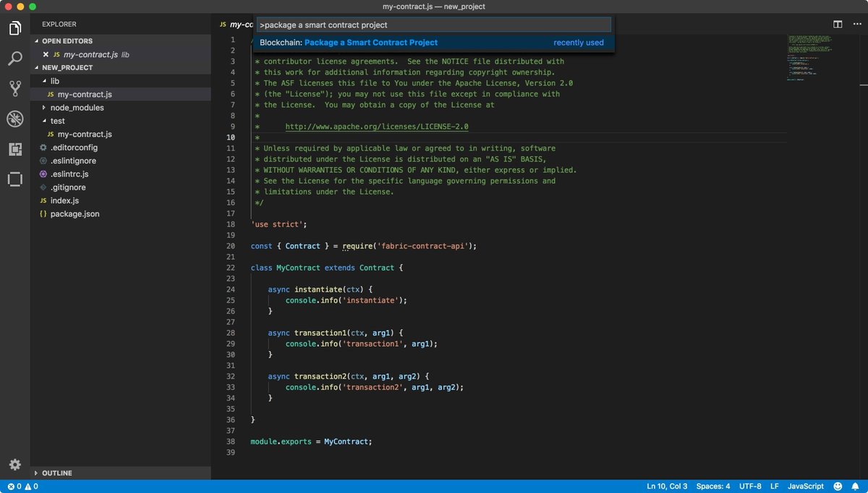Change end of line sequence LF
This screenshot has height=493, width=868.
(775, 486)
